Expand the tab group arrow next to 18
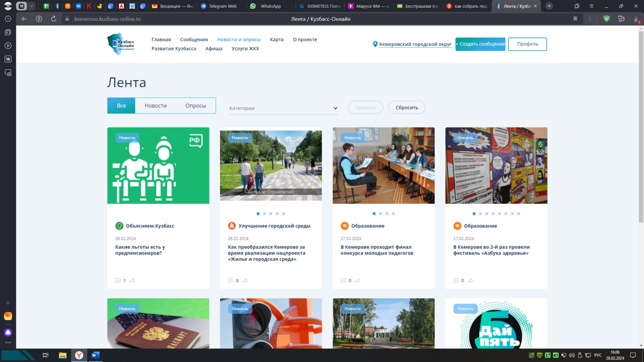Screen dimensions: 644x362 (31, 6)
